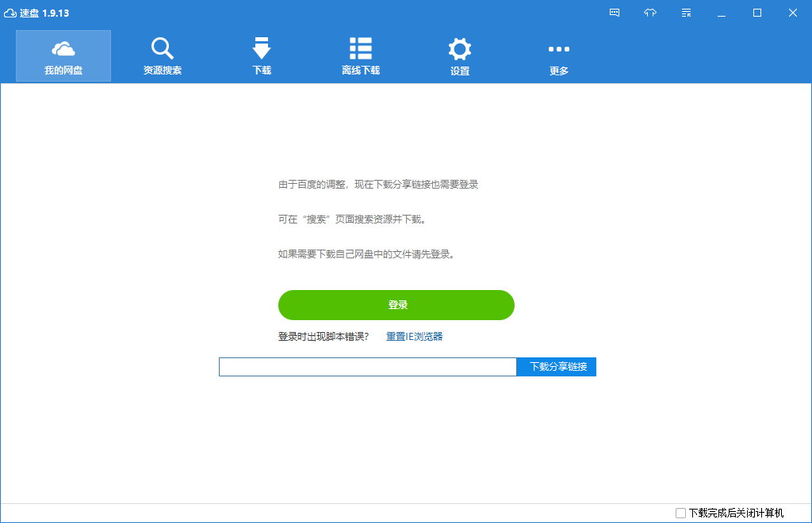Open the title bar list menu icon
The width and height of the screenshot is (812, 523).
coord(686,13)
